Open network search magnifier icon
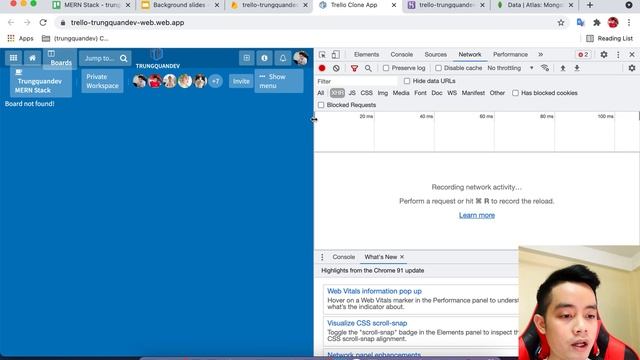 (x=368, y=68)
